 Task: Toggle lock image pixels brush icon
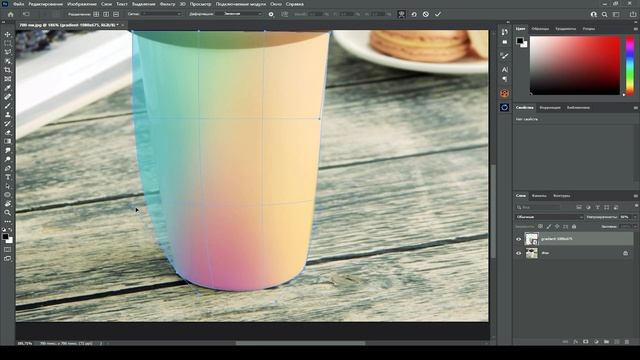(x=549, y=226)
